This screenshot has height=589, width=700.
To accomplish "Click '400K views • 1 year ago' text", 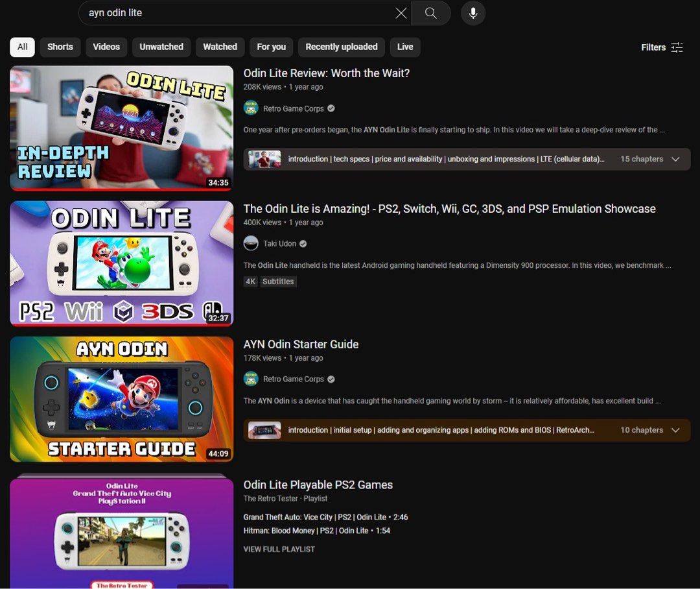I will [283, 222].
